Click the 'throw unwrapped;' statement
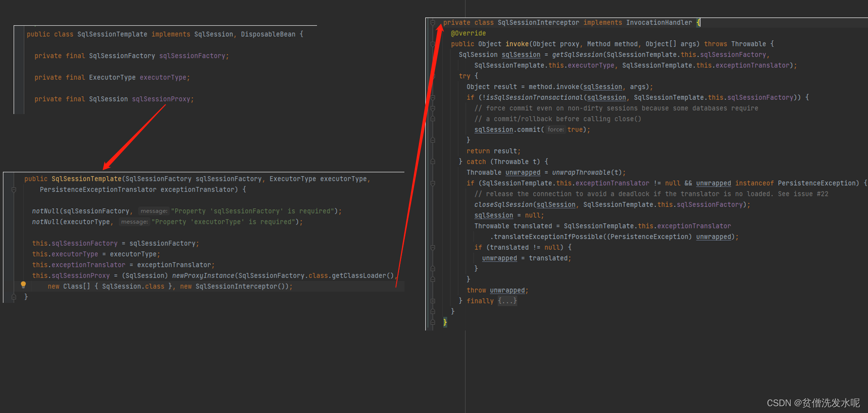The width and height of the screenshot is (868, 413). coord(497,290)
